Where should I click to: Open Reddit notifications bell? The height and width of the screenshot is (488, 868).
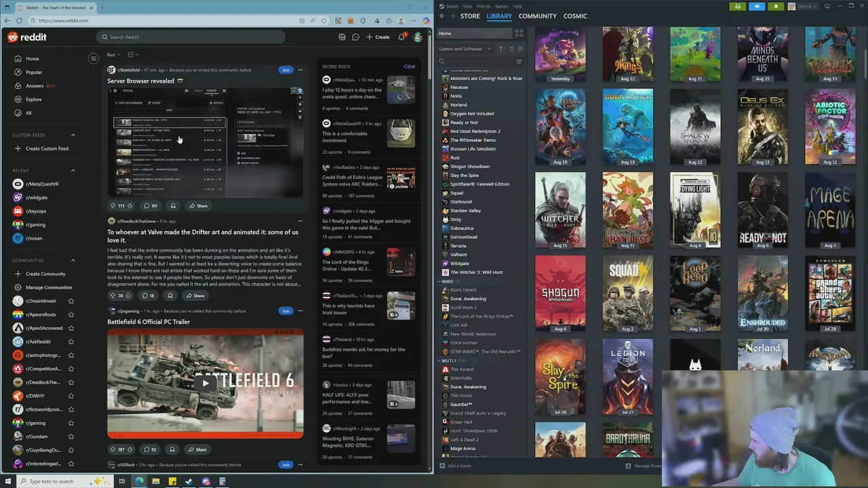click(x=401, y=37)
